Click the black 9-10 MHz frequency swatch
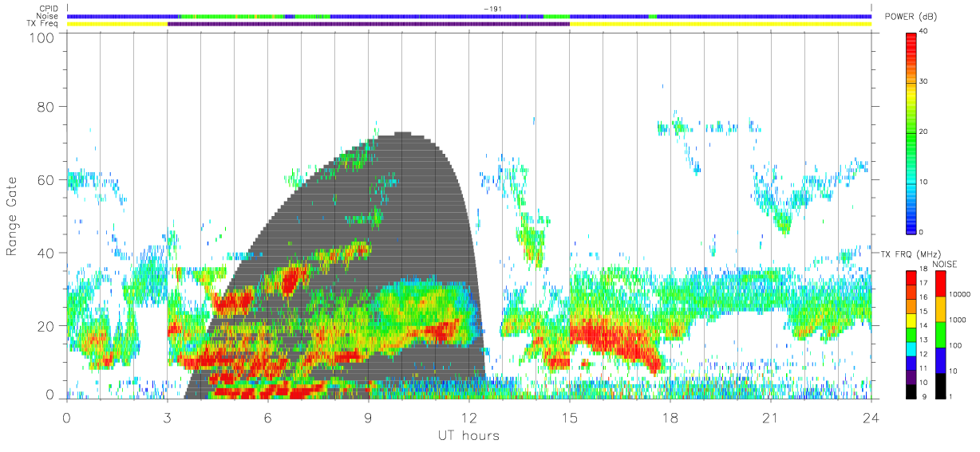 pyautogui.click(x=911, y=391)
